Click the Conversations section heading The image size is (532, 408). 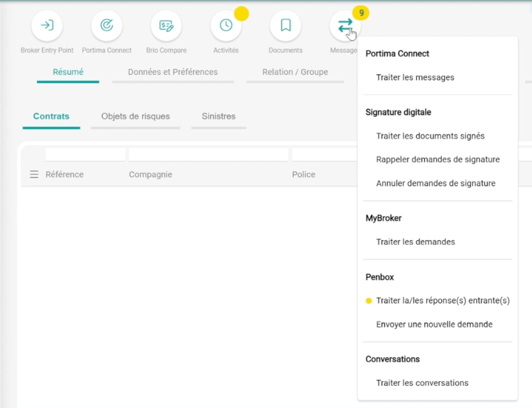(x=393, y=359)
